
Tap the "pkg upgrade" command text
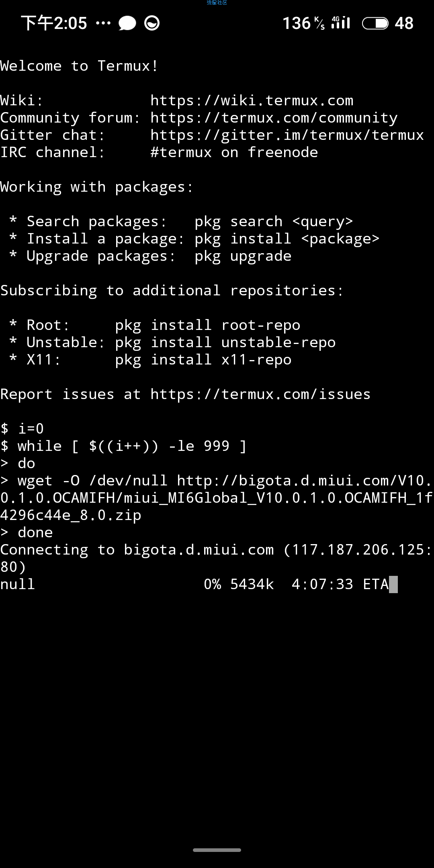coord(243,256)
